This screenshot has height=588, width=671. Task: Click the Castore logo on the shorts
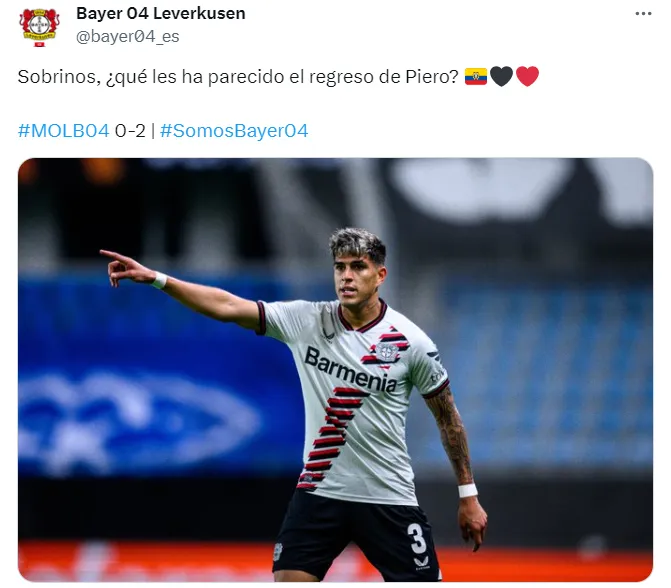pyautogui.click(x=422, y=563)
